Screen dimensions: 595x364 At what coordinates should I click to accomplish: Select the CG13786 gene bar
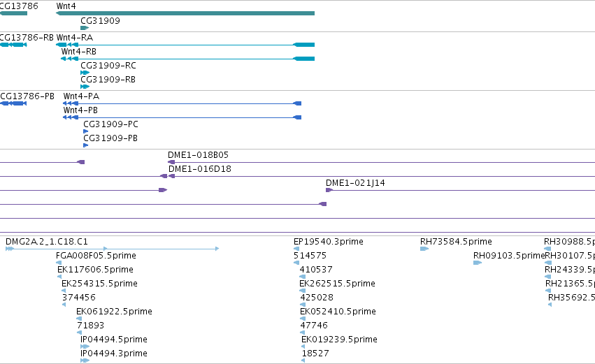pos(13,13)
